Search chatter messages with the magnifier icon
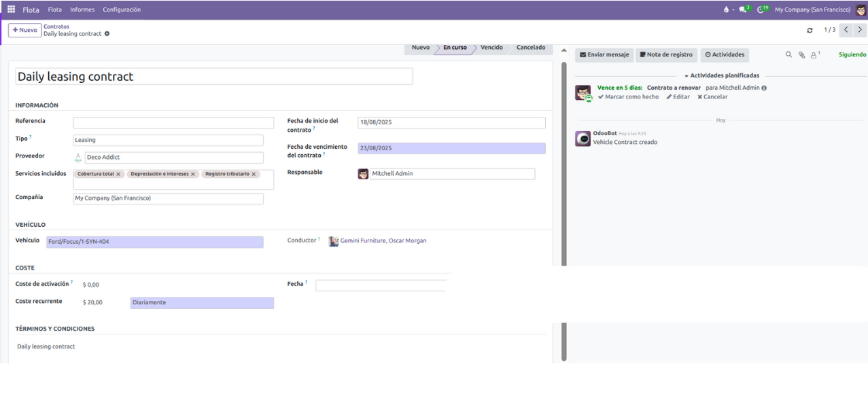 pos(788,55)
